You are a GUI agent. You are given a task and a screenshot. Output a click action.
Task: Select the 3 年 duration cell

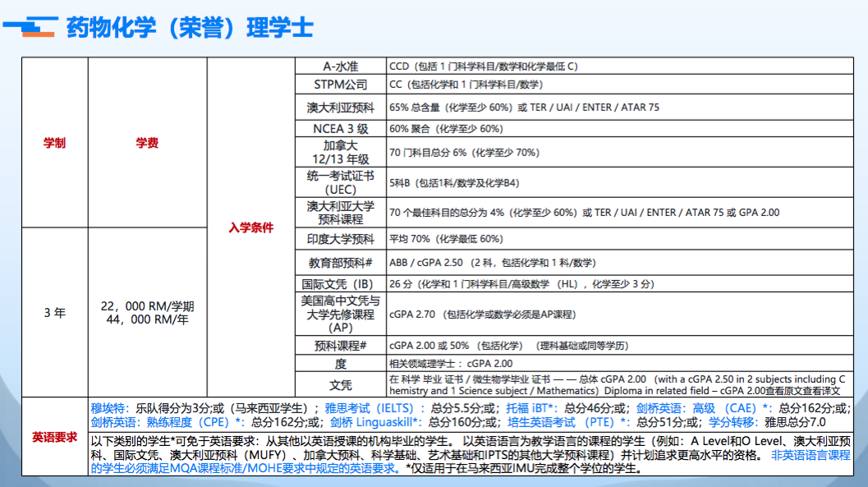pos(54,313)
